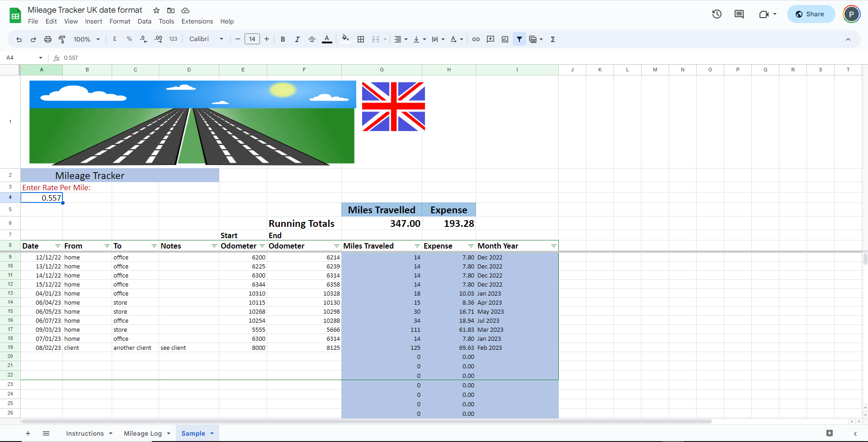
Task: Click the borders icon
Action: 361,39
